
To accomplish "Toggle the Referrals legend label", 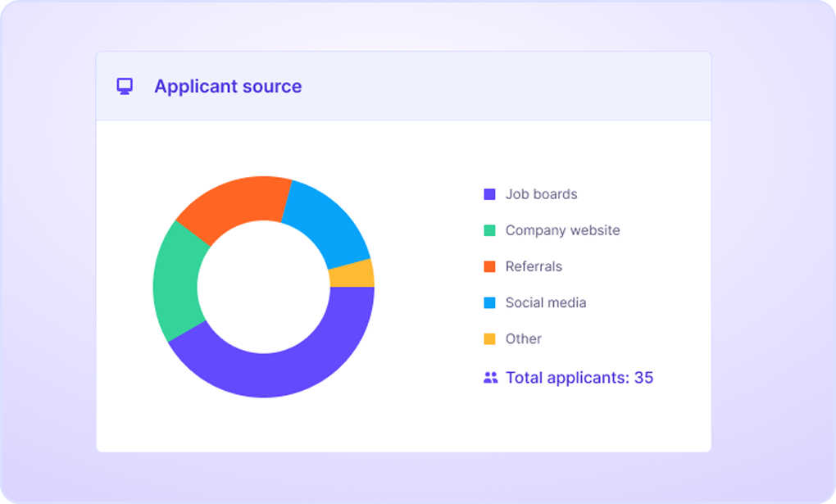I will 534,266.
